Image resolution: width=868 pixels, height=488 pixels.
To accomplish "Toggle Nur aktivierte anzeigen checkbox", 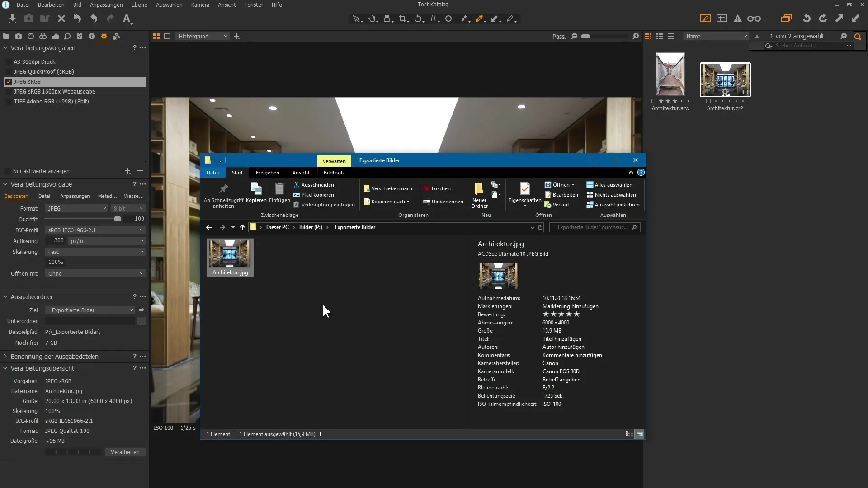I will [x=7, y=171].
